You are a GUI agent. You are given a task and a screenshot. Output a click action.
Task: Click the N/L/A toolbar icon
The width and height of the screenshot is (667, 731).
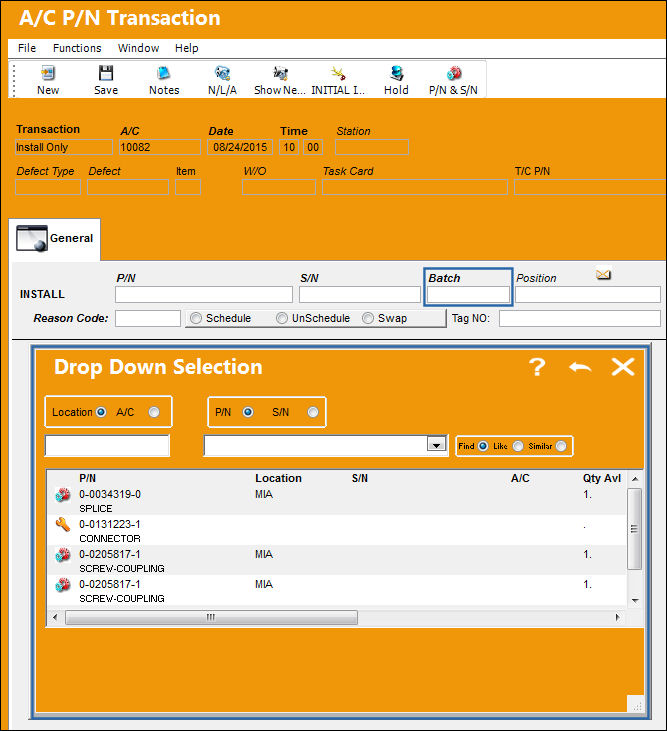[222, 74]
